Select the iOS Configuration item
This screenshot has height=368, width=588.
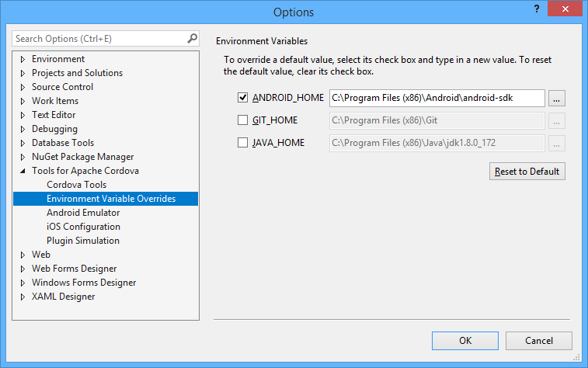point(83,227)
